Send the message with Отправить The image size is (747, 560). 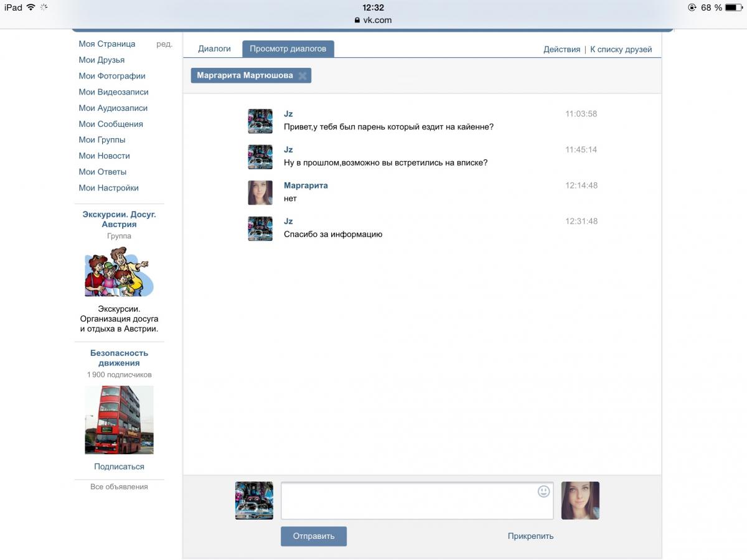pos(314,536)
